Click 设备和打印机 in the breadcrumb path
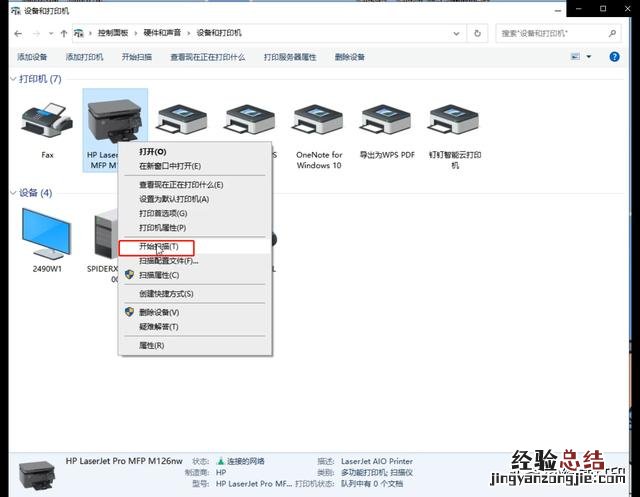 (219, 33)
